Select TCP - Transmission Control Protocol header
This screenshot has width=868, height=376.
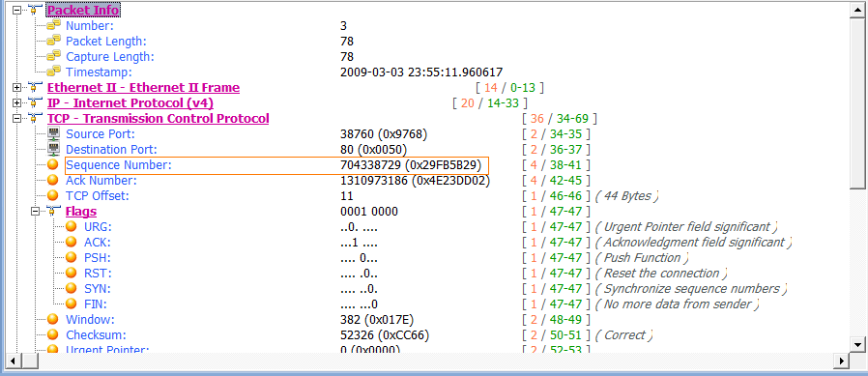(159, 119)
